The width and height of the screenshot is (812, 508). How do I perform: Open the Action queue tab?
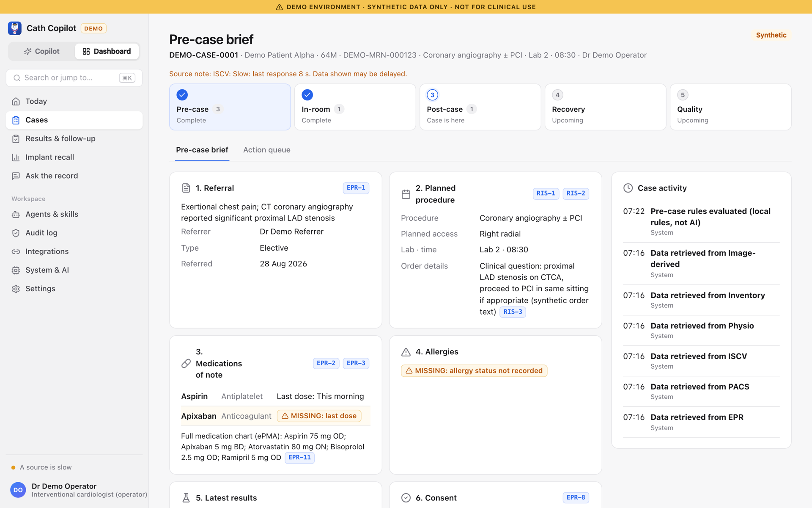click(267, 150)
